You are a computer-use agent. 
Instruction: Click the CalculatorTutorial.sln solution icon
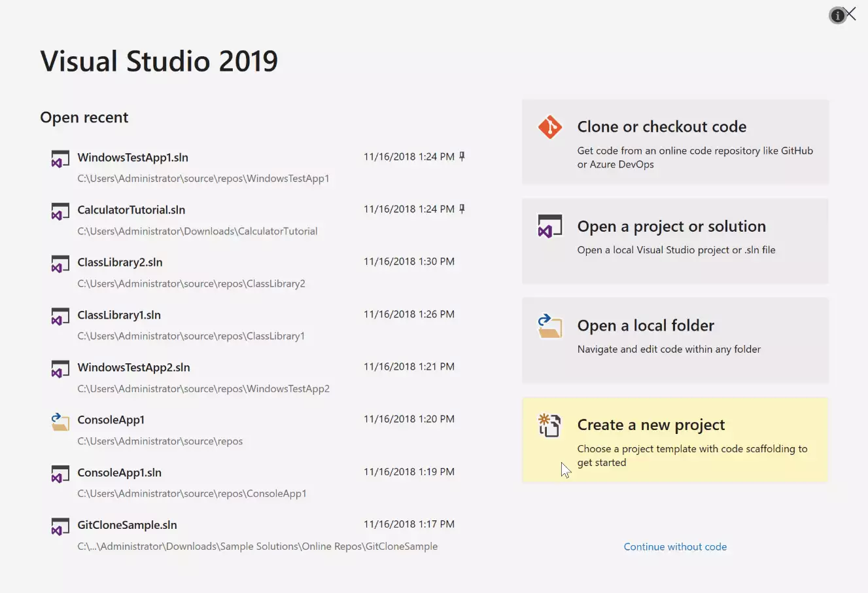pos(60,211)
